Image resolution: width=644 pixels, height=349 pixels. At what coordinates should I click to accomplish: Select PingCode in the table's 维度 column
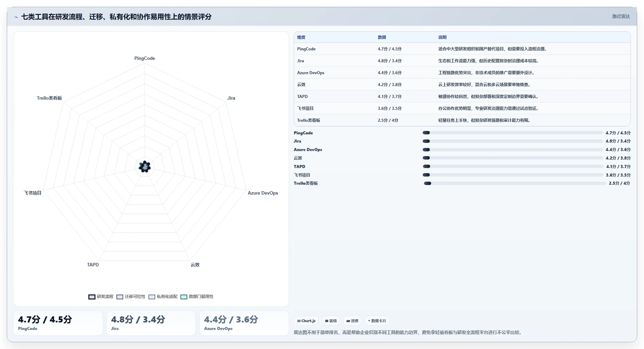coord(306,49)
